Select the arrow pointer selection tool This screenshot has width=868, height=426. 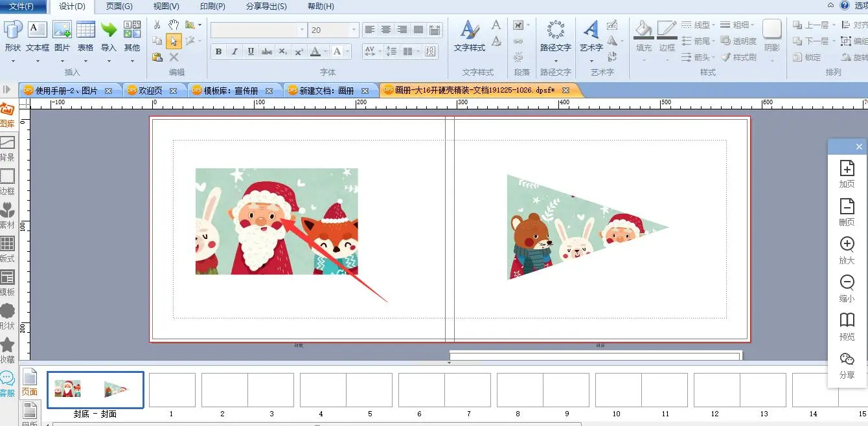[174, 41]
